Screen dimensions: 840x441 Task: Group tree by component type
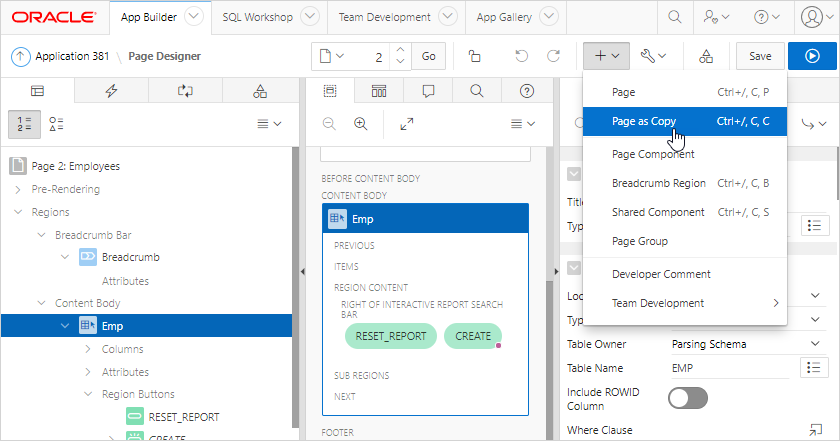coord(56,124)
